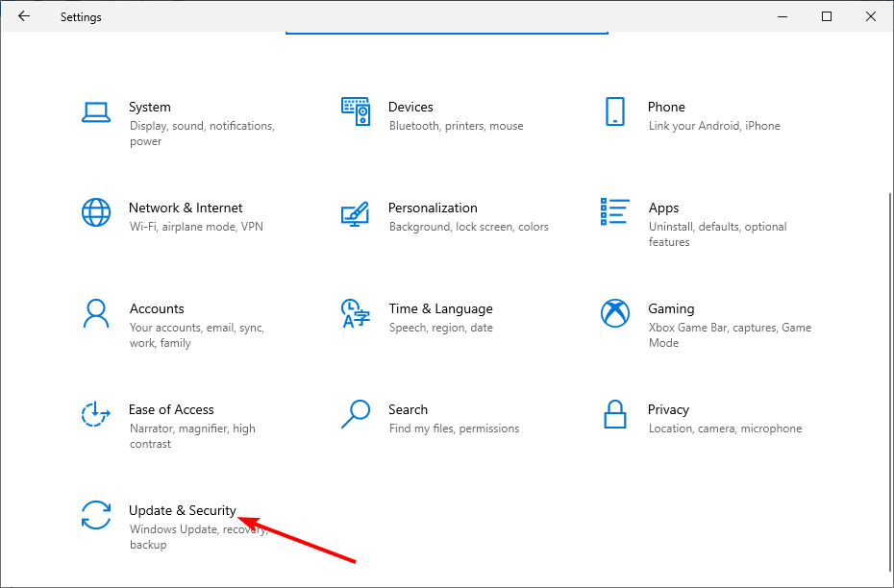Go back using the Settings back arrow

click(x=24, y=16)
